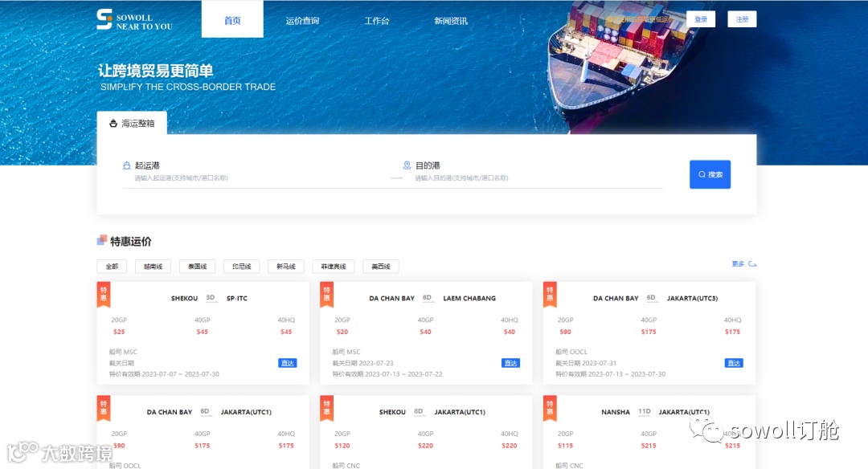Click 特价有效期 2023-07-07 ~ 2023-07-30 text

[x=164, y=374]
